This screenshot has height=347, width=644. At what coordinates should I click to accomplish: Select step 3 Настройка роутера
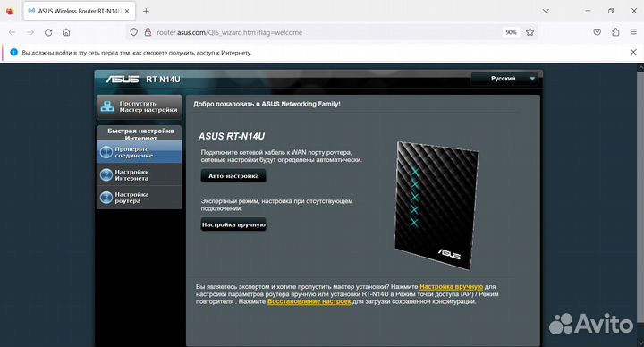pos(140,198)
